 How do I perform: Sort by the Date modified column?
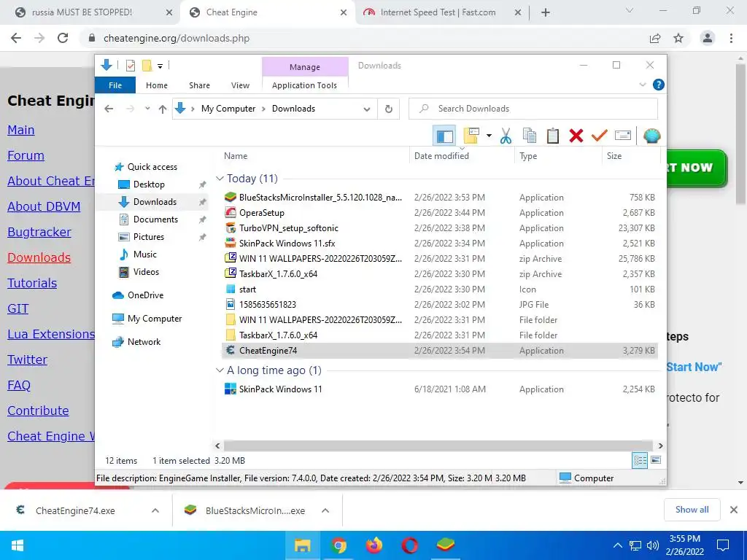[x=462, y=156]
